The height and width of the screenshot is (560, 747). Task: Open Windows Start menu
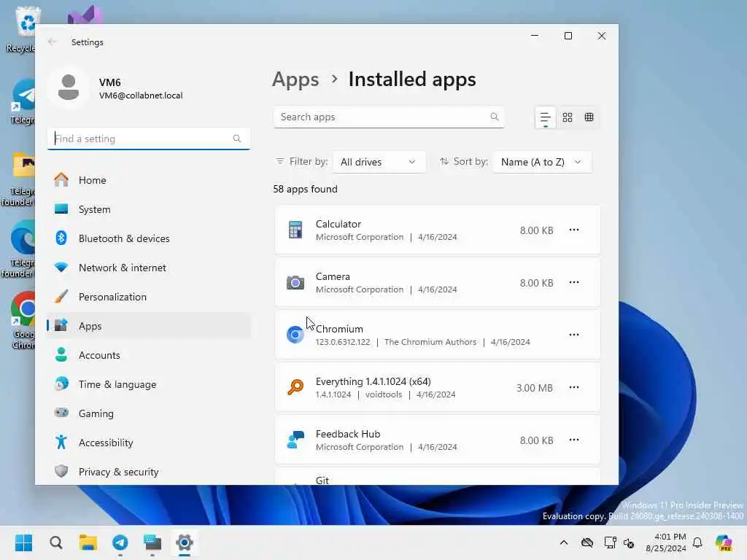point(24,542)
